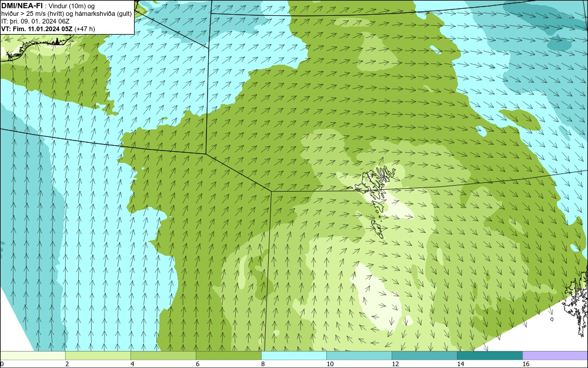588x368 pixels.
Task: Click the IT: þri. 09. 01. 2024 06Z line
Action: pos(35,21)
